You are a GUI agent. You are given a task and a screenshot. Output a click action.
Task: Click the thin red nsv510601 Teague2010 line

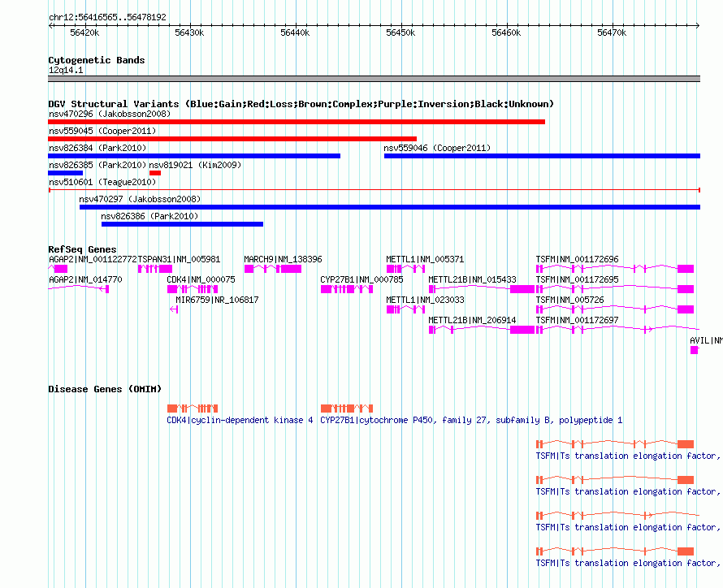374,190
